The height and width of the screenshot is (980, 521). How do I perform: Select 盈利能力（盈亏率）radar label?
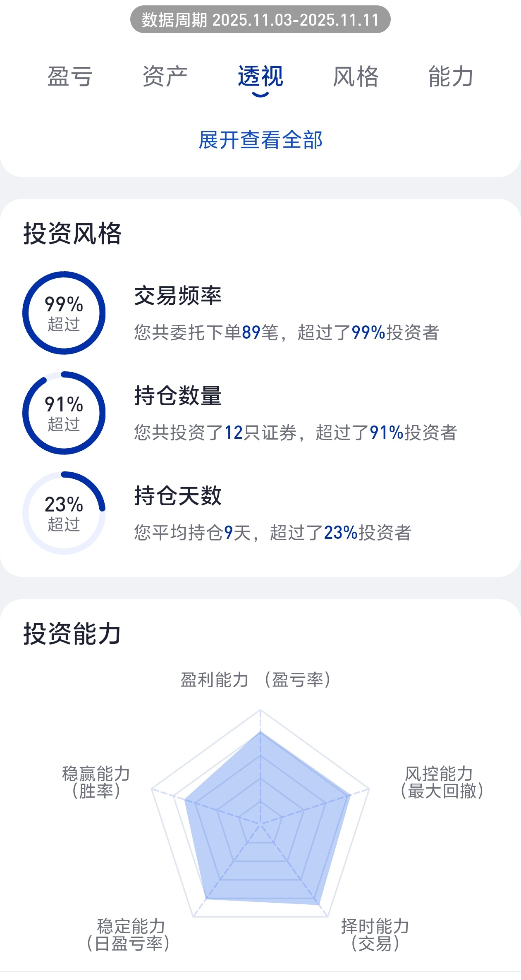click(256, 680)
